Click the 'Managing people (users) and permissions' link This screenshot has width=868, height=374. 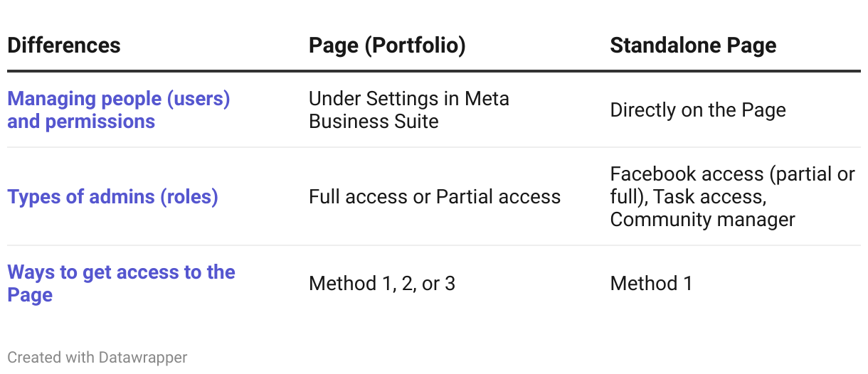(x=119, y=110)
